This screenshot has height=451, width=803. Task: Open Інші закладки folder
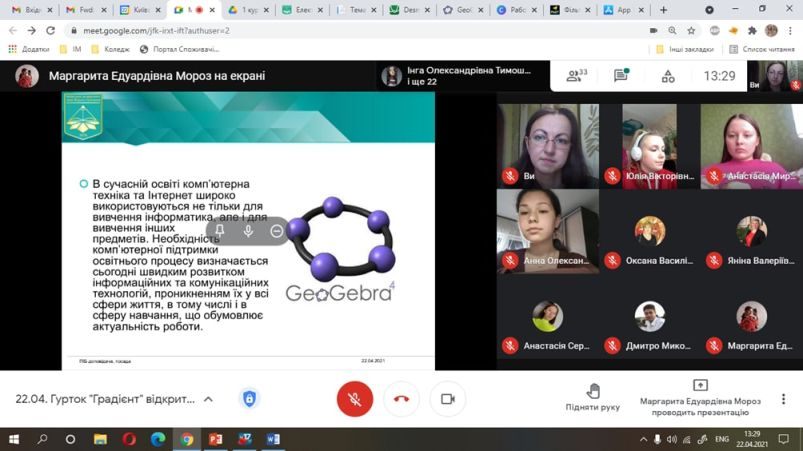pyautogui.click(x=685, y=49)
